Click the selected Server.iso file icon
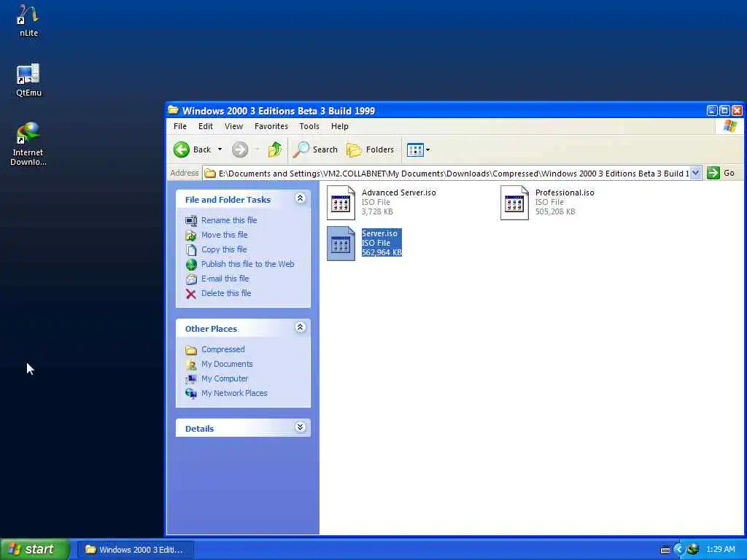 341,244
